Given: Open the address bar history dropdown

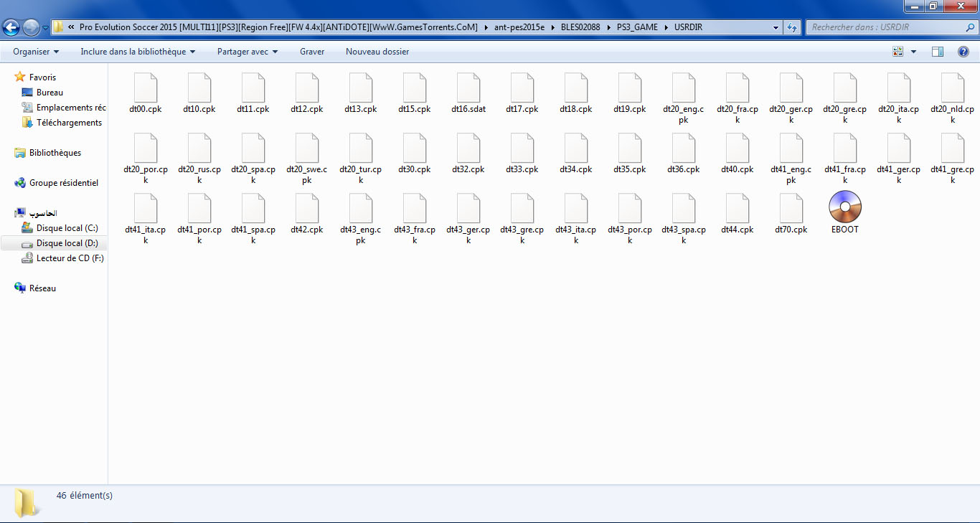Looking at the screenshot, I should click(776, 28).
